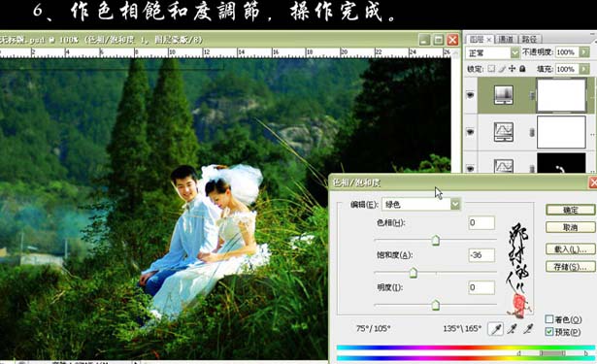Click the 明度 lightness value field
Viewport: 597px width, 364px height.
(x=481, y=287)
